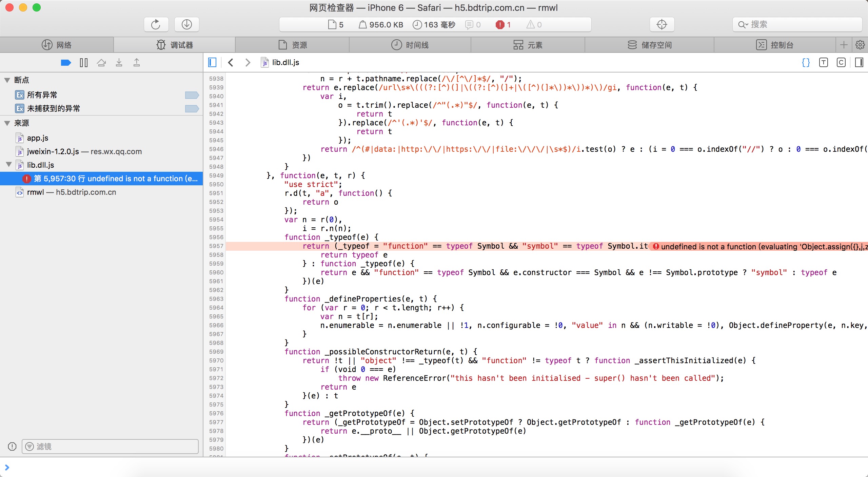Image resolution: width=868 pixels, height=477 pixels.
Task: Toggle the Uncaught Exceptions (未捕获到的异常) breakpoint marker
Action: click(x=192, y=109)
